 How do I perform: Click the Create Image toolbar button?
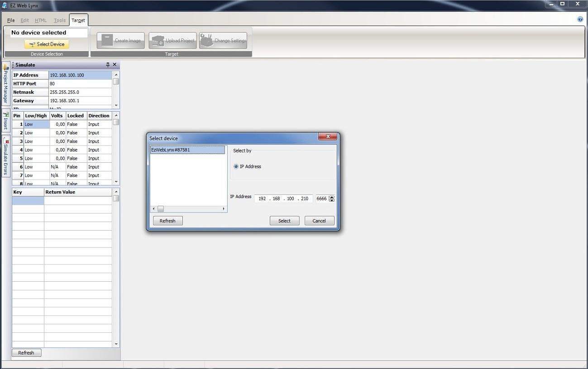click(x=121, y=40)
